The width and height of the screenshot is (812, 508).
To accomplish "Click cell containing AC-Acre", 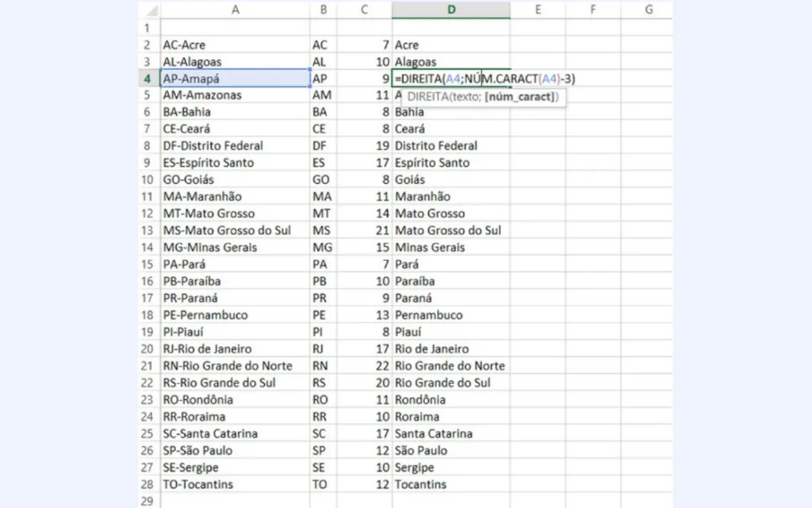I will point(235,44).
